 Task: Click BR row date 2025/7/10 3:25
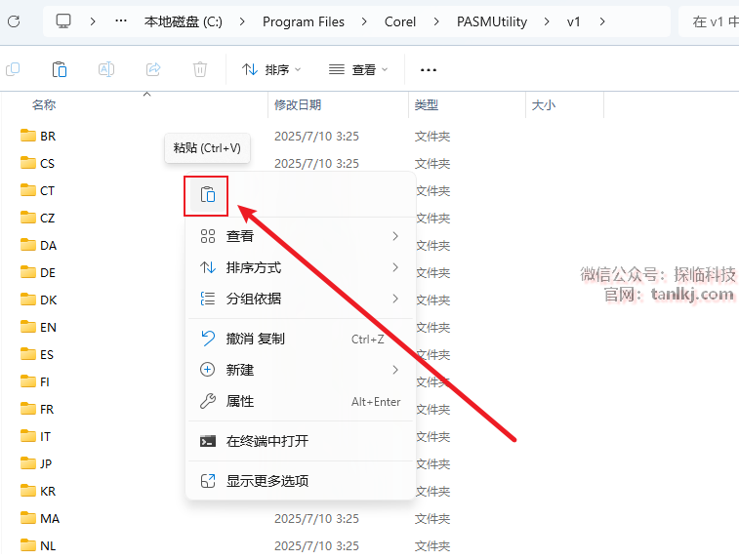click(316, 137)
